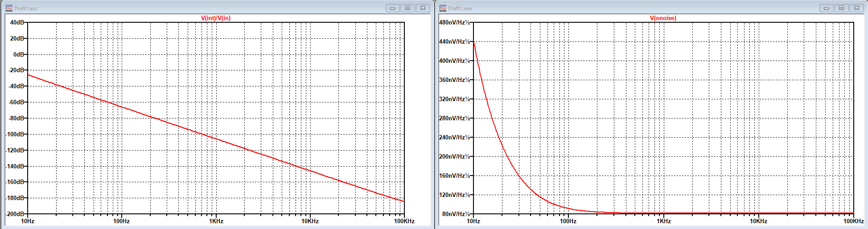Click the 240nV/Hz½ axis label
868x229 pixels.
tap(454, 137)
